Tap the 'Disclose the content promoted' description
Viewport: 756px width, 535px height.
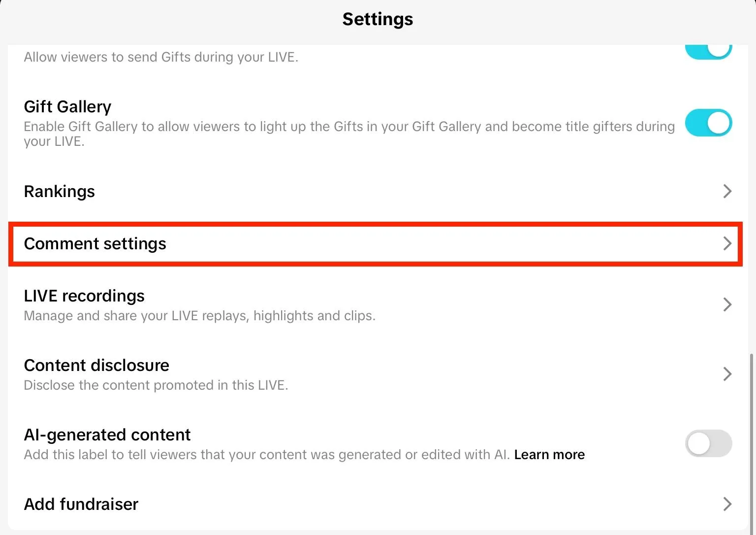156,385
